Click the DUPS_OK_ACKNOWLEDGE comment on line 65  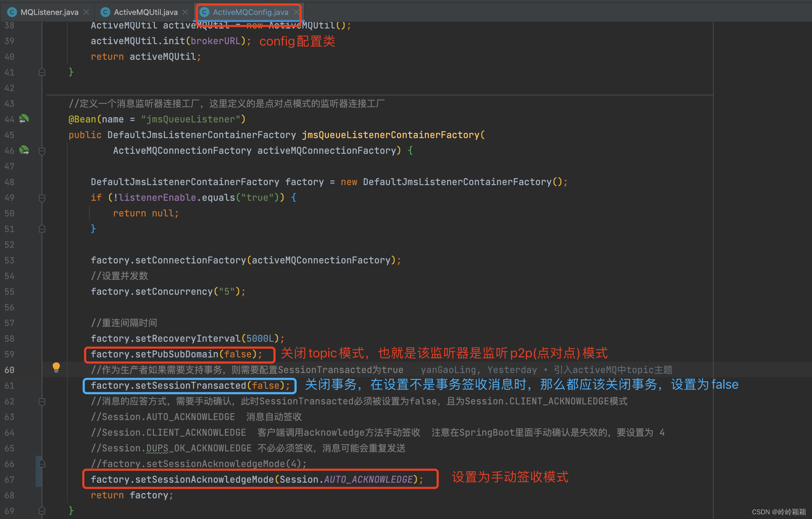click(248, 448)
